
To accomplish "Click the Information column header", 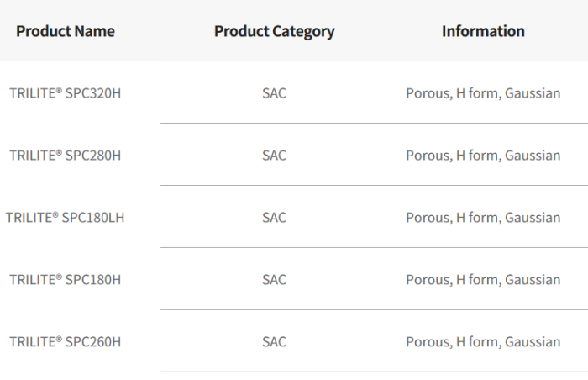I will (483, 32).
